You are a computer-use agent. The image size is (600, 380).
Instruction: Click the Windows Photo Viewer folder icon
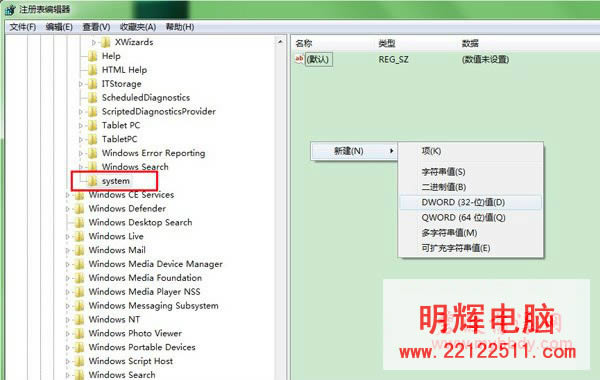tap(79, 333)
